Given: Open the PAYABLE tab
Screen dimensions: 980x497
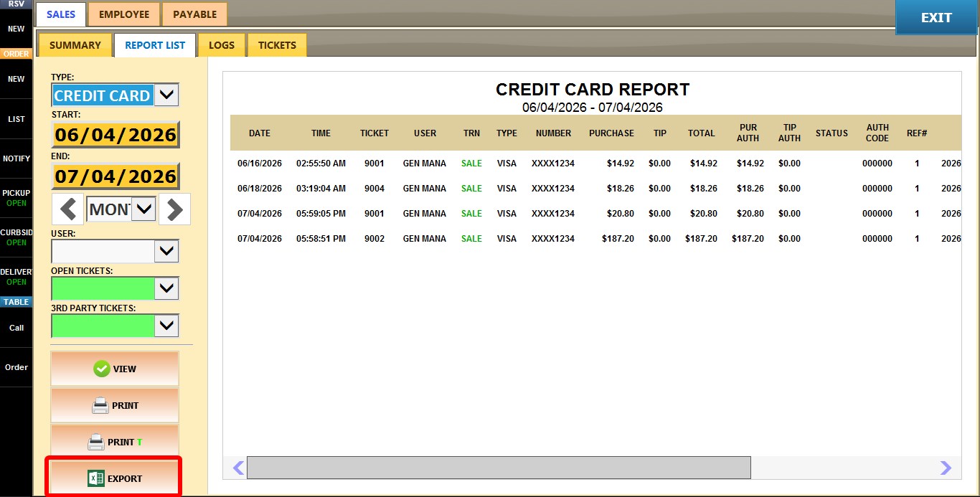Looking at the screenshot, I should (x=194, y=14).
